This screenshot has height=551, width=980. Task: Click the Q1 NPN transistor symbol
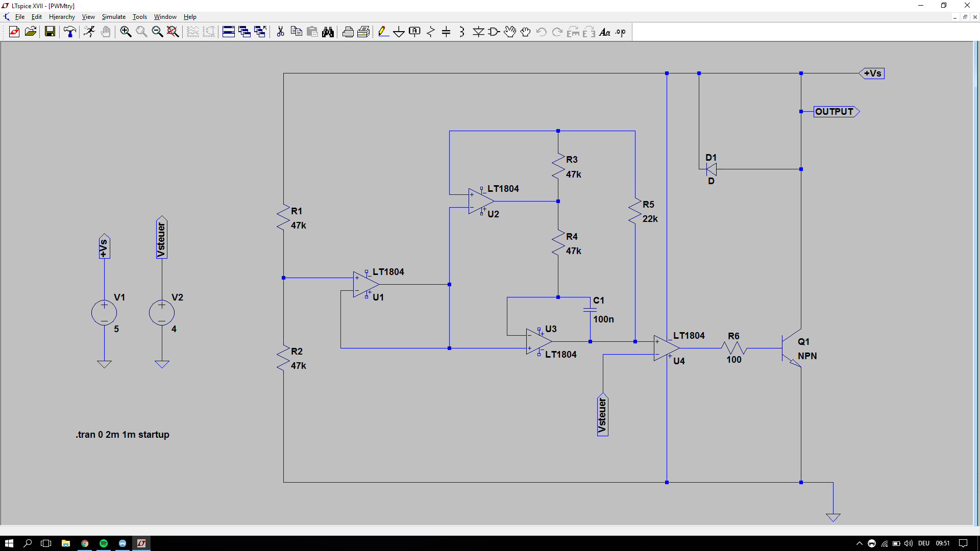click(x=792, y=348)
